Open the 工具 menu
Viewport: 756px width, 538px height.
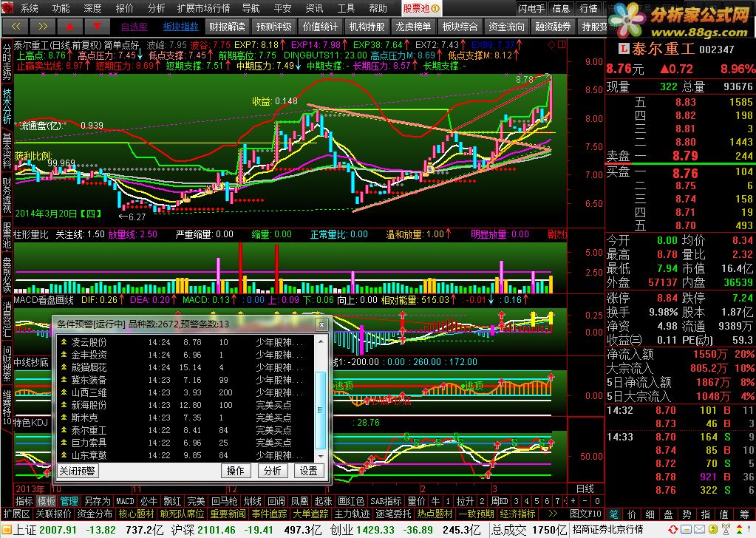(346, 8)
